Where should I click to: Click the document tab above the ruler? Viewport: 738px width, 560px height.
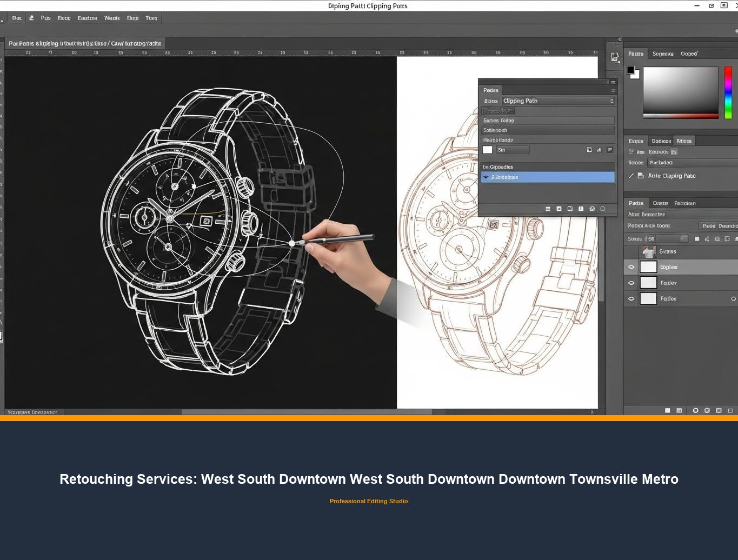[x=85, y=43]
